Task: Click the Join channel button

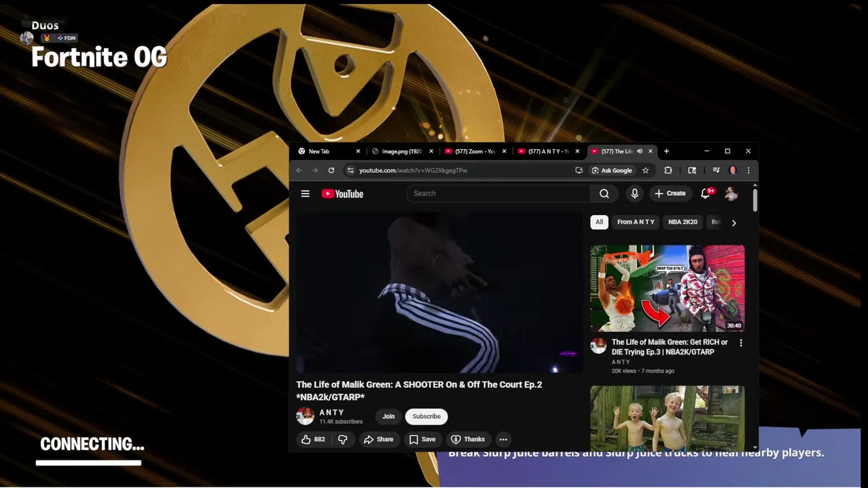Action: pyautogui.click(x=389, y=416)
